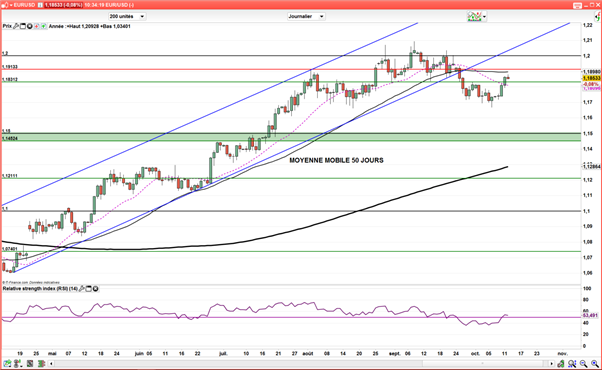Click the 1,07401 support level label
The image size is (602, 370).
click(x=10, y=249)
